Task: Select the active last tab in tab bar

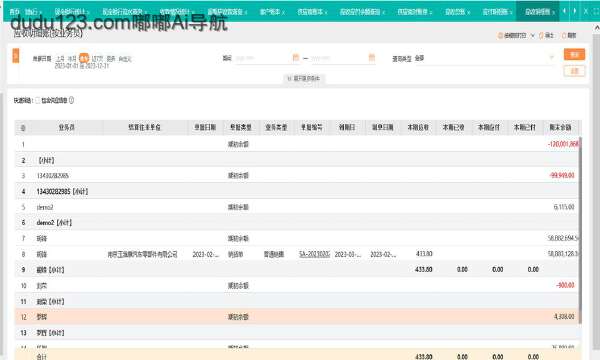Action: coord(537,12)
